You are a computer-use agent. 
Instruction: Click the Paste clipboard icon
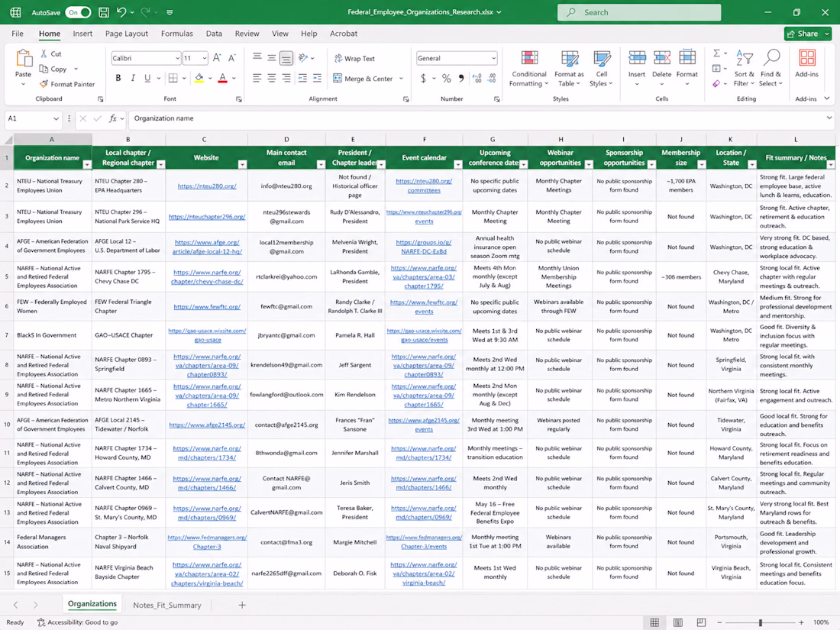[x=23, y=58]
